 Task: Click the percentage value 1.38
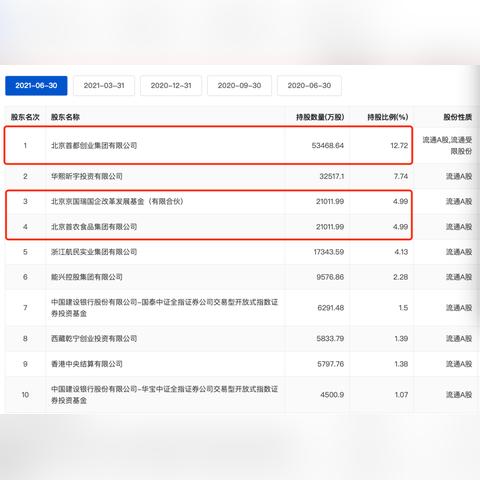tap(401, 364)
